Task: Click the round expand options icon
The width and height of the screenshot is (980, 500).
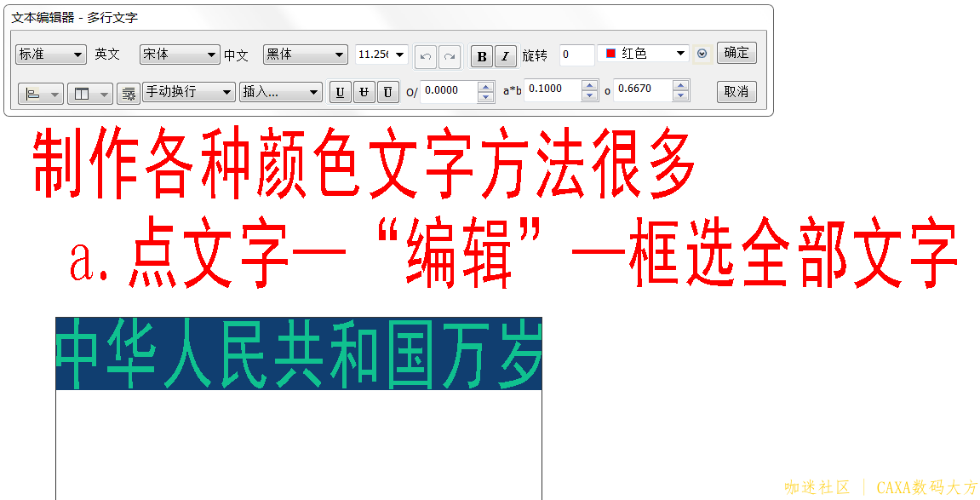Action: tap(702, 54)
